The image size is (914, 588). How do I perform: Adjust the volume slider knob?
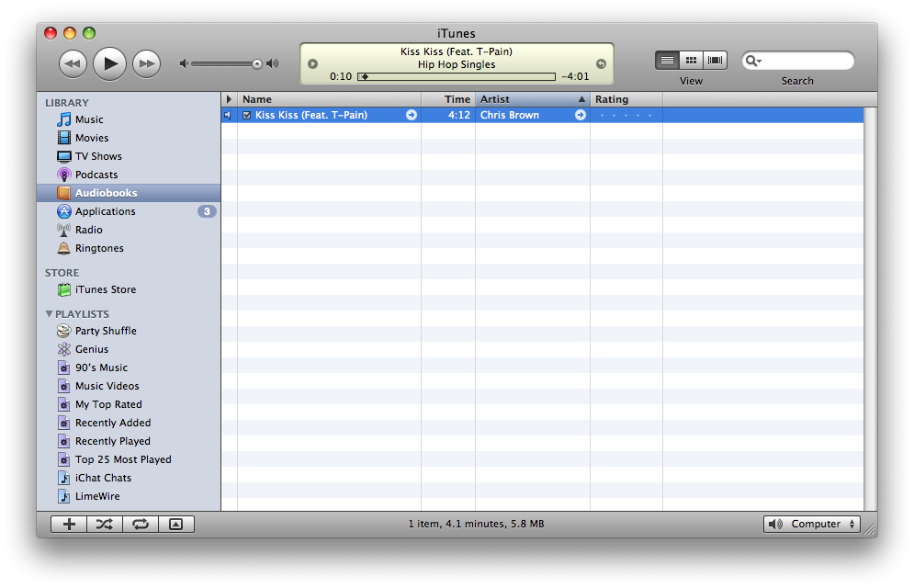257,64
